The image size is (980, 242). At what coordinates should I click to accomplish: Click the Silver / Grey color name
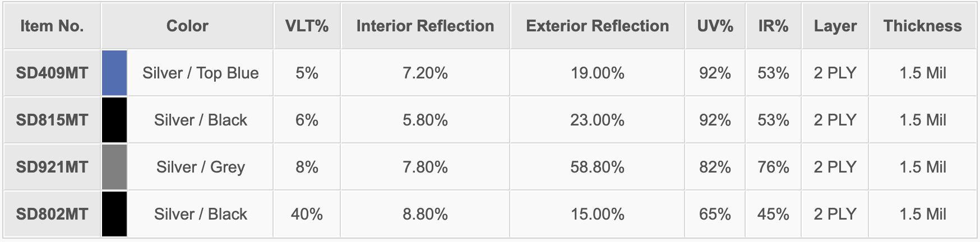tap(200, 167)
